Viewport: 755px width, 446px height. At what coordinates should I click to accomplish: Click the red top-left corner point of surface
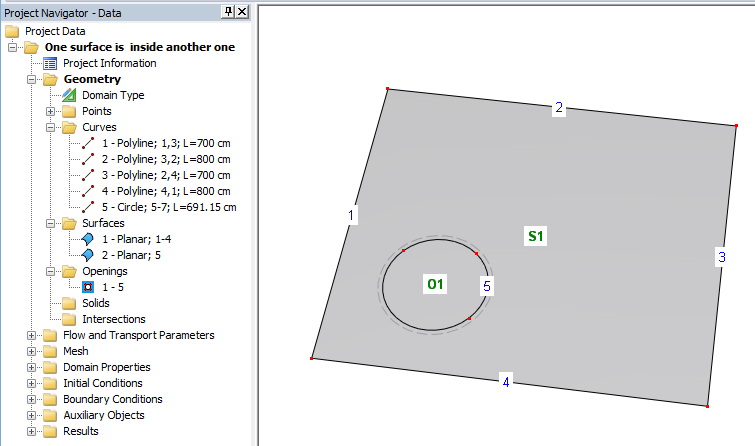pyautogui.click(x=388, y=89)
